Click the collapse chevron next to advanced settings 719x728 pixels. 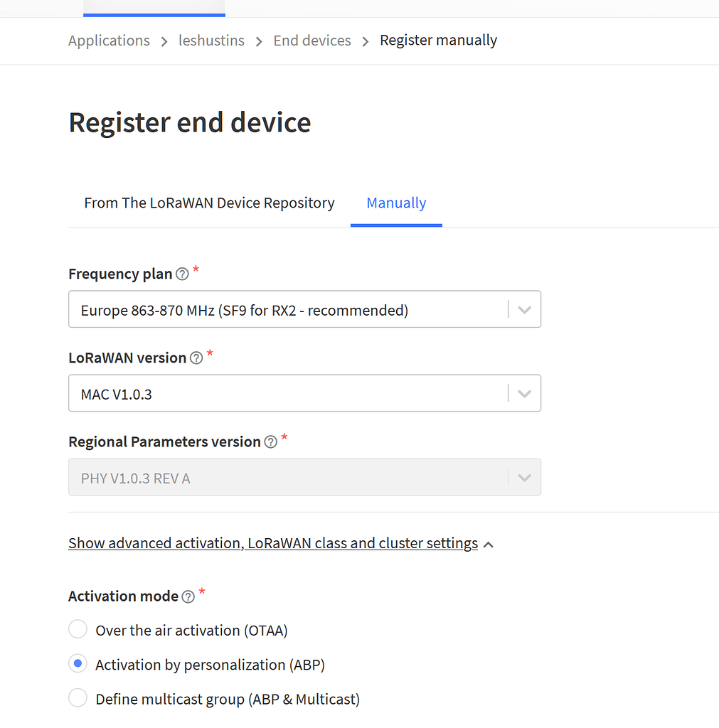pyautogui.click(x=489, y=544)
